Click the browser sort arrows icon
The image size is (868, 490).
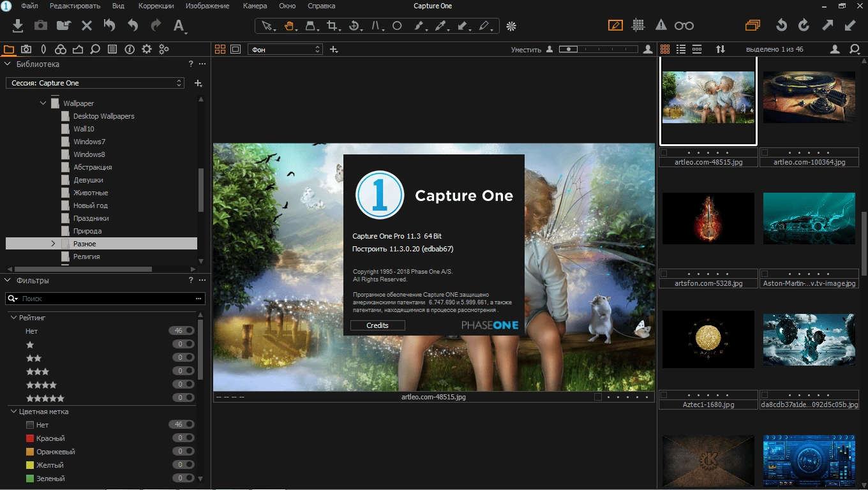tap(721, 49)
